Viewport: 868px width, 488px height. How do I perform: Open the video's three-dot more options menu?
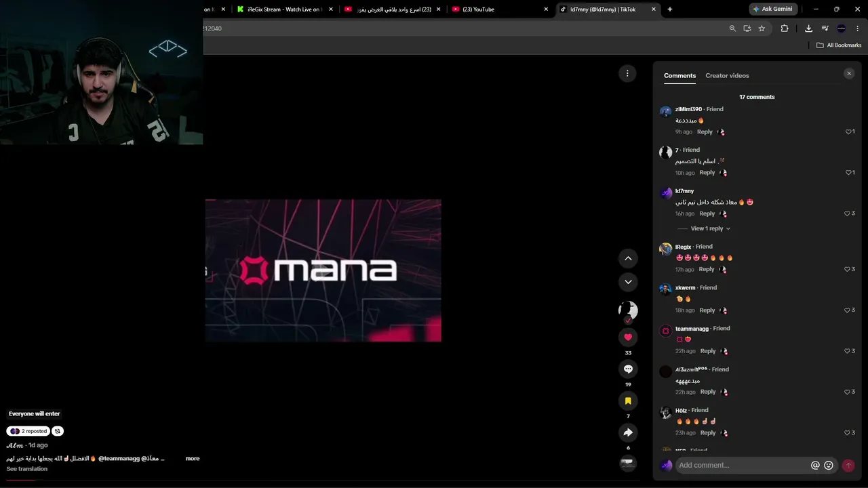pos(627,73)
